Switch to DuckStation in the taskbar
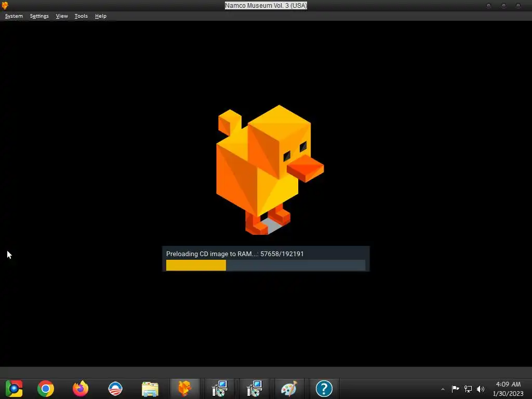The image size is (532, 399). tap(185, 389)
